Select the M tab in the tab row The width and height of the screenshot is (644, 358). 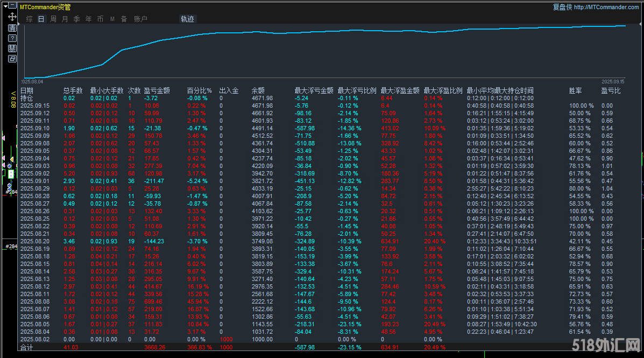pyautogui.click(x=112, y=18)
